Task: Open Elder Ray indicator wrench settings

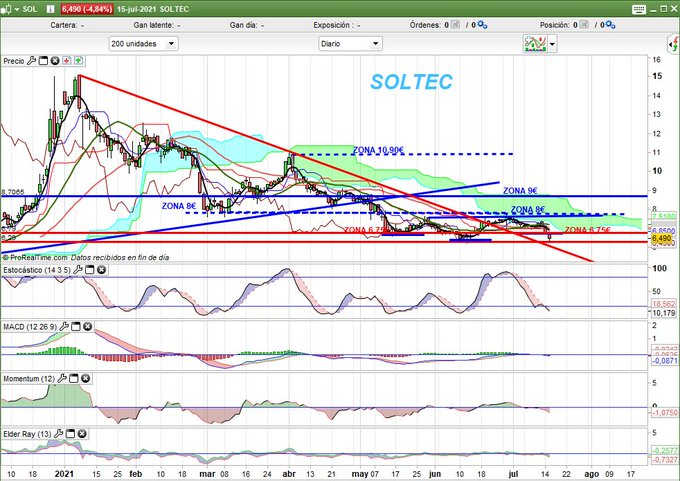Action: point(59,434)
